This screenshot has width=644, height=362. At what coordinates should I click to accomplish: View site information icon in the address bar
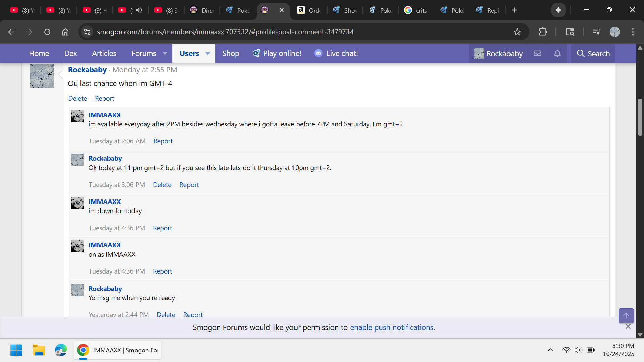point(87,32)
